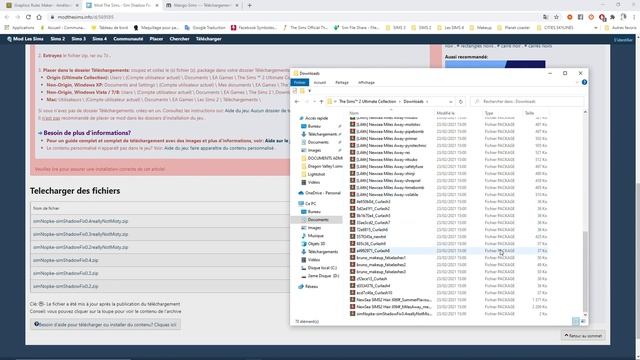Open pinned Bureau under Accès rapide
Viewport: 640px width, 360px height.
(314, 126)
